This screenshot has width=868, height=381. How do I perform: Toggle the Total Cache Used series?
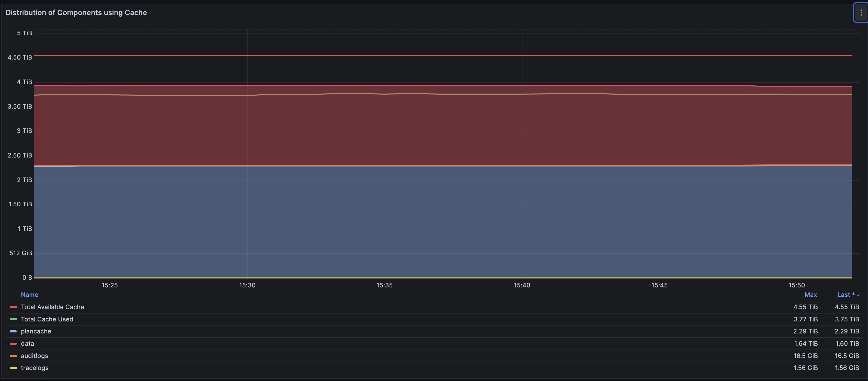47,319
